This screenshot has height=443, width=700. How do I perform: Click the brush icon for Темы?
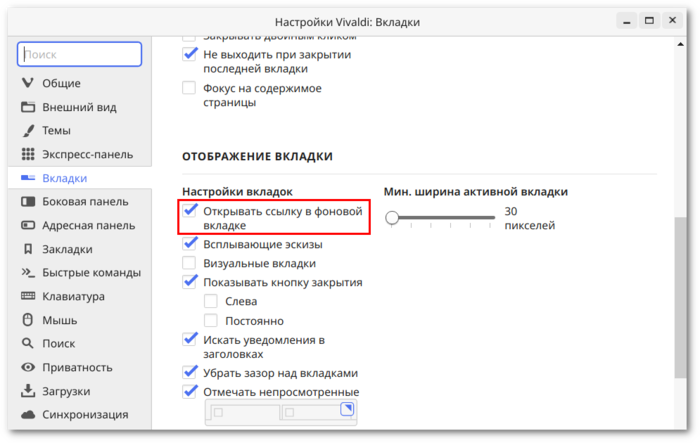pos(28,130)
